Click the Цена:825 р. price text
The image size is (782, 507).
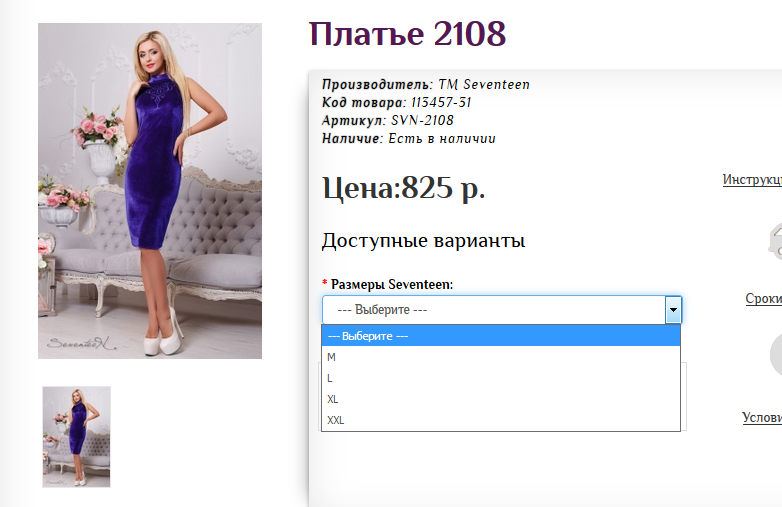[x=403, y=188]
